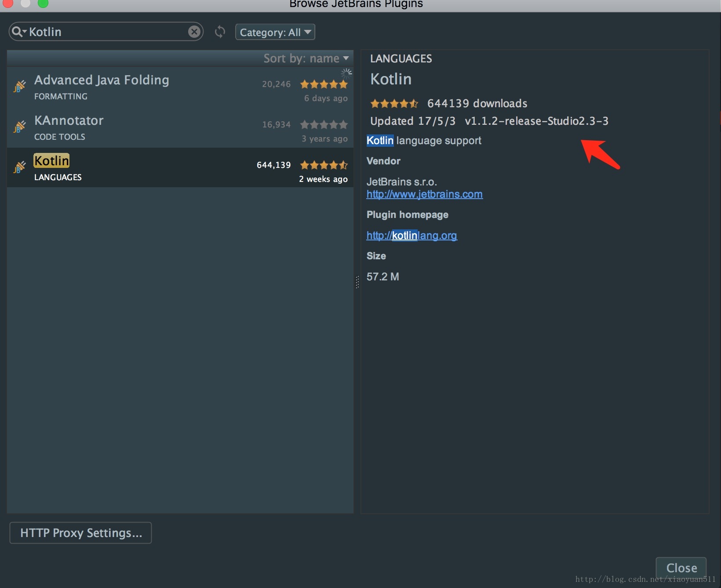Viewport: 721px width, 588px height.
Task: Click the 'Updated 17/5/3' text
Action: [x=413, y=121]
